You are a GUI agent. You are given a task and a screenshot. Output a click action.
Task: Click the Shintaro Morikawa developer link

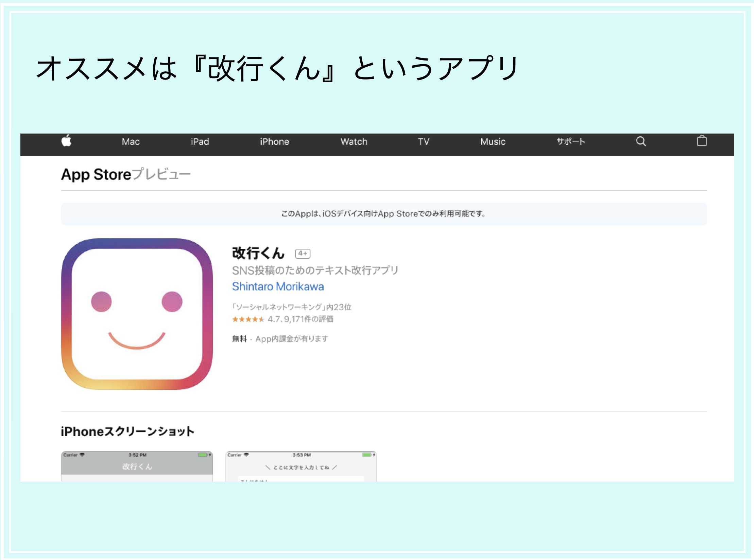278,286
